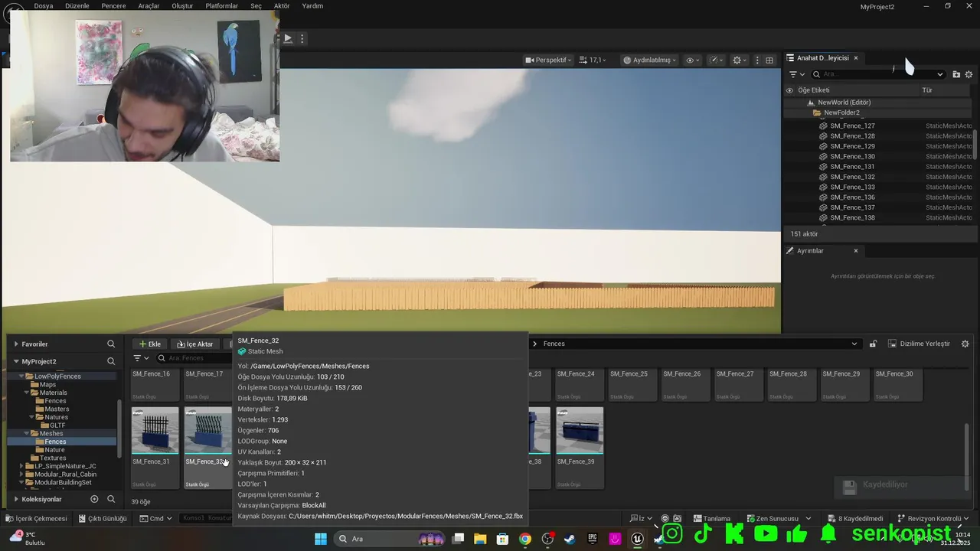Search in the Koleksiyonlar section

tap(111, 499)
